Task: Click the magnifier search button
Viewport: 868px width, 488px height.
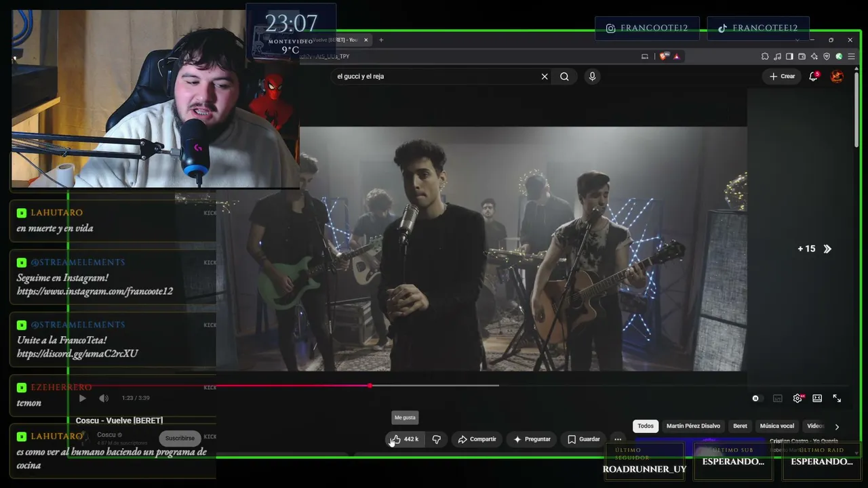Action: pos(564,77)
